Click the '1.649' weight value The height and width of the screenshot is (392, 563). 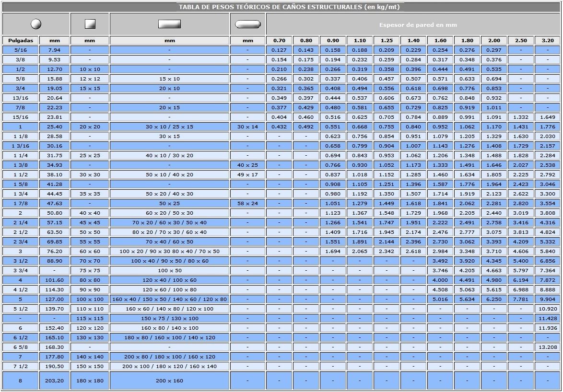point(548,117)
